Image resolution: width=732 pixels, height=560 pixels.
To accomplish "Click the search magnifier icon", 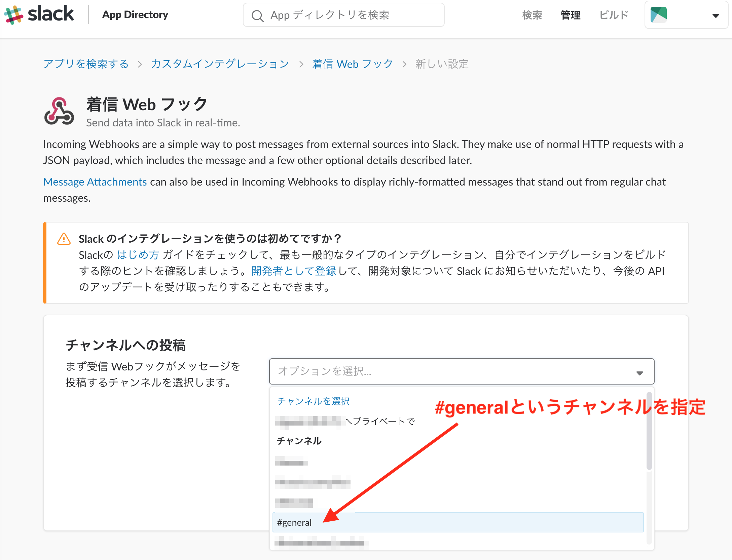I will [258, 15].
